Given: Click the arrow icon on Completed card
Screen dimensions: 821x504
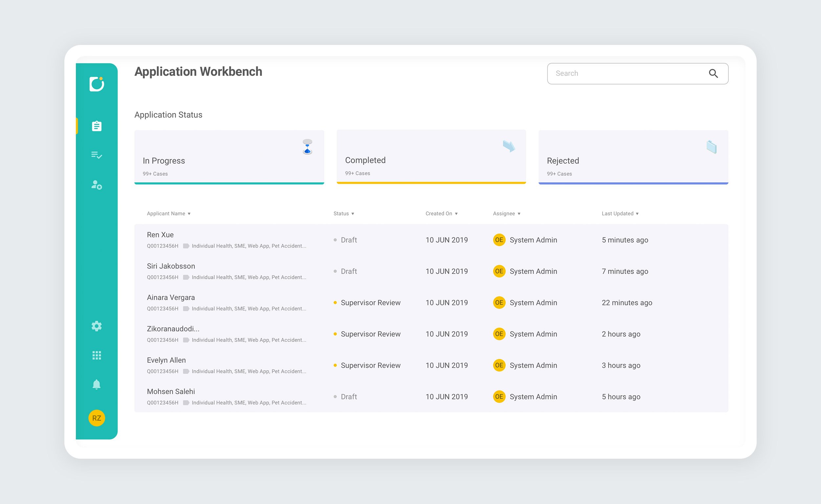Looking at the screenshot, I should click(509, 146).
